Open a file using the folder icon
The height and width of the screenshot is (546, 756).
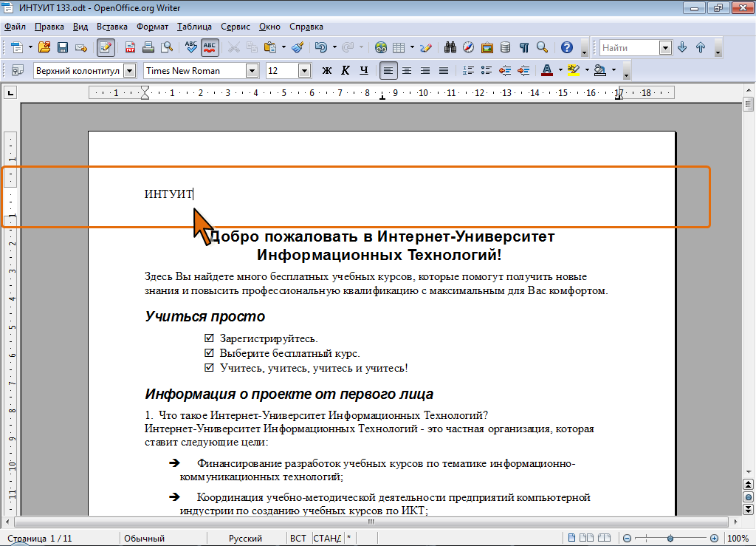44,47
